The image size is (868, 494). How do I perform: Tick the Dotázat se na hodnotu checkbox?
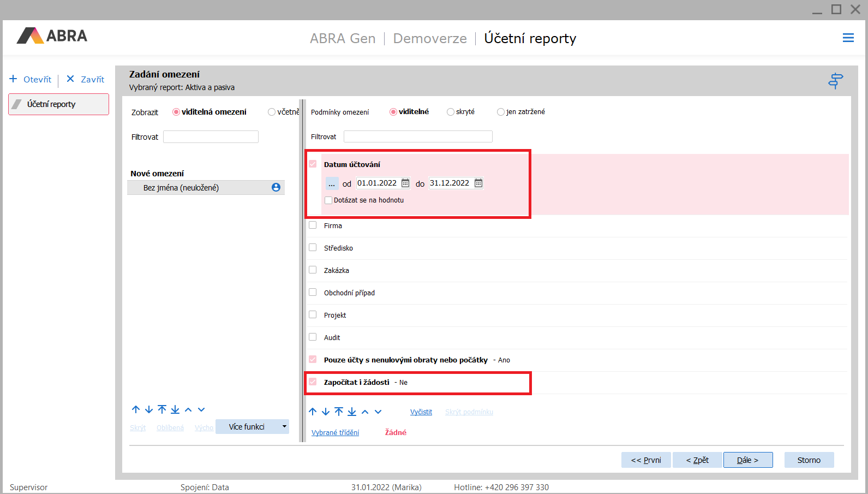[x=328, y=200]
